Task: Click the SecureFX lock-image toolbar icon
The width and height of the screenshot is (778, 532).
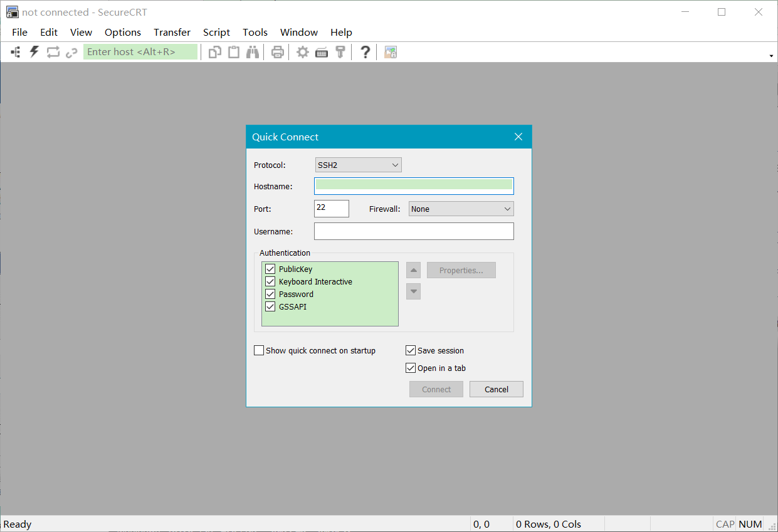Action: (x=391, y=52)
